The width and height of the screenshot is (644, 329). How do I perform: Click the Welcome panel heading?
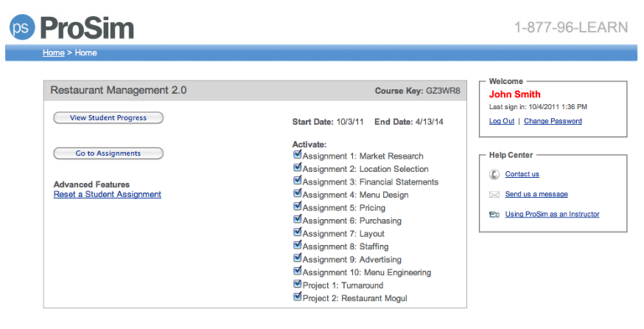(x=506, y=81)
